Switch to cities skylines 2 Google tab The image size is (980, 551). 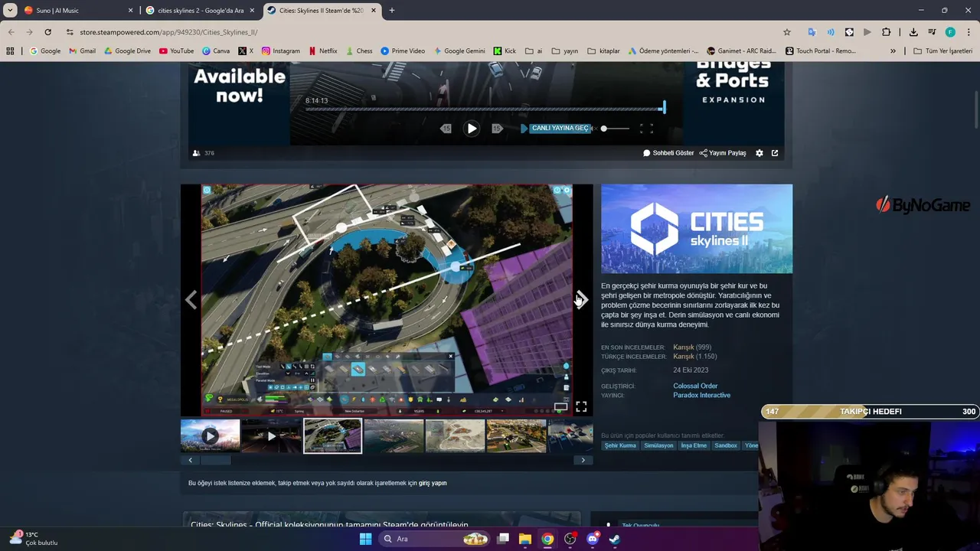(201, 11)
